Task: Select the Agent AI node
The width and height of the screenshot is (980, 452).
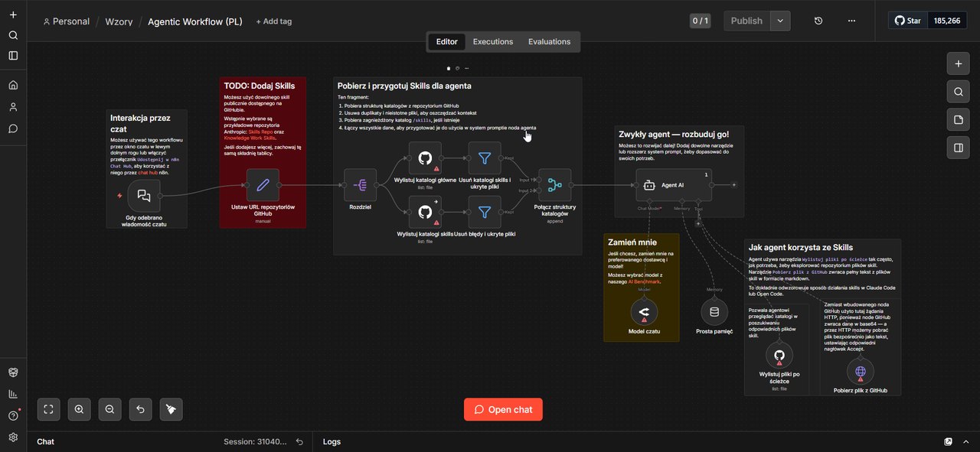Action: [674, 185]
